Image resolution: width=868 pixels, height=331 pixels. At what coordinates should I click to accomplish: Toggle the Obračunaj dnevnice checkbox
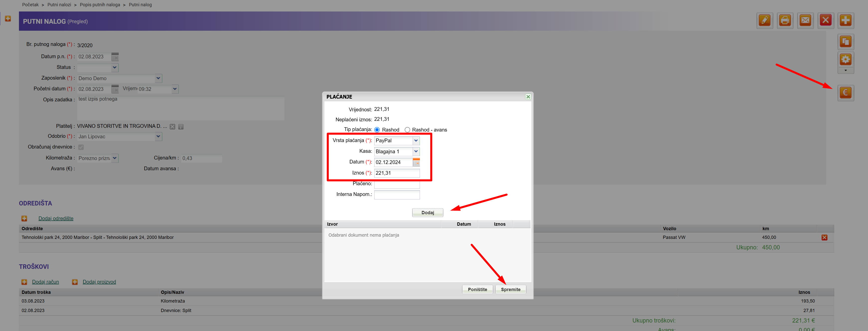click(81, 147)
